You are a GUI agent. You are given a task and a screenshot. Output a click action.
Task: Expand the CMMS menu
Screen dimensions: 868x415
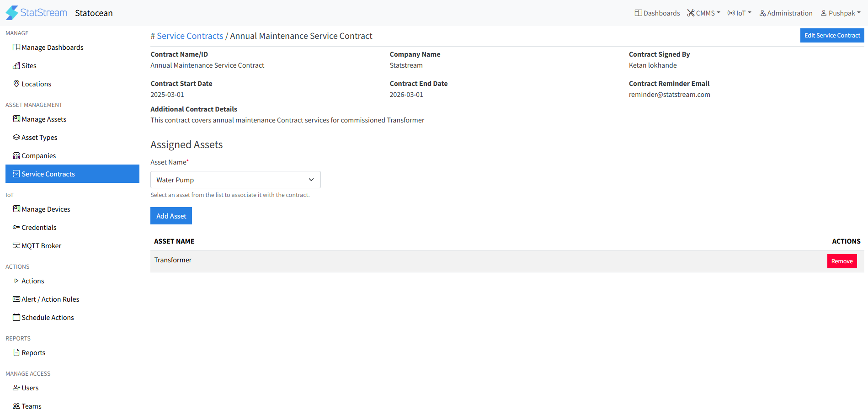pyautogui.click(x=704, y=13)
